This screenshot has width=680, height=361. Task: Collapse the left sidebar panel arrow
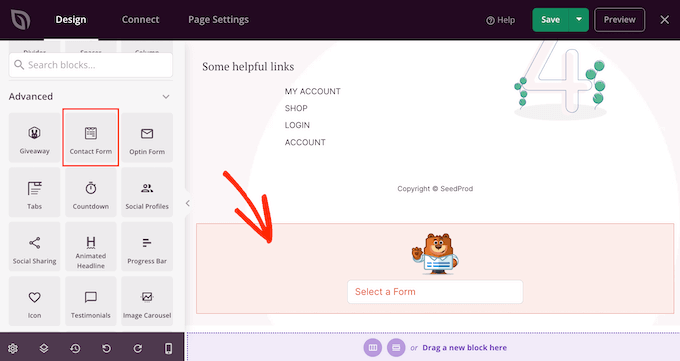point(187,203)
